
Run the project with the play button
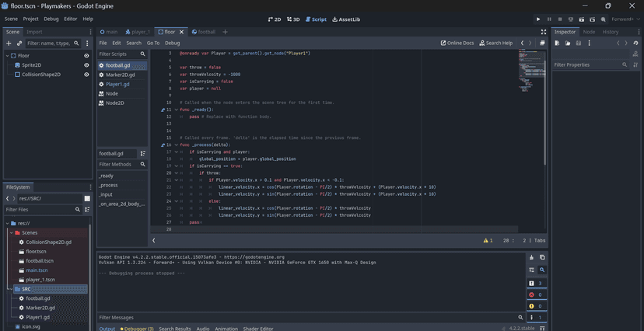coord(538,19)
